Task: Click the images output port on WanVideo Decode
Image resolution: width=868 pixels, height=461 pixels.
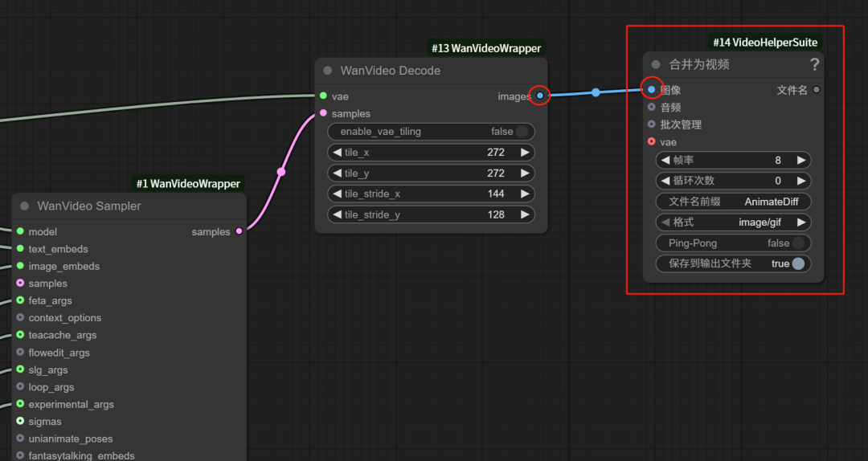Action: click(540, 96)
